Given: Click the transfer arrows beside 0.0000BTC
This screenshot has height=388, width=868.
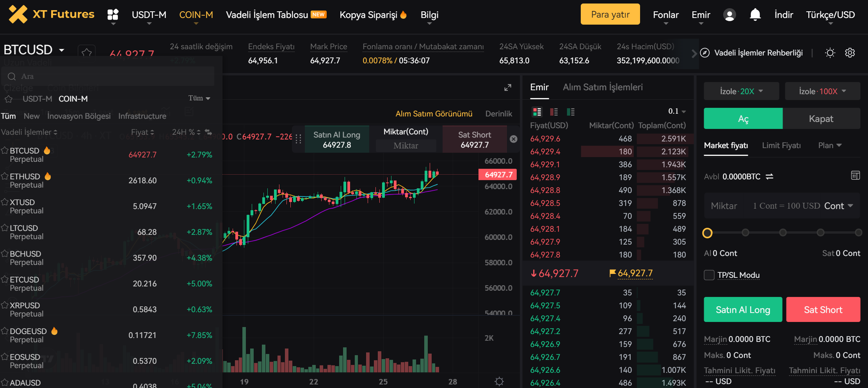Looking at the screenshot, I should 769,177.
